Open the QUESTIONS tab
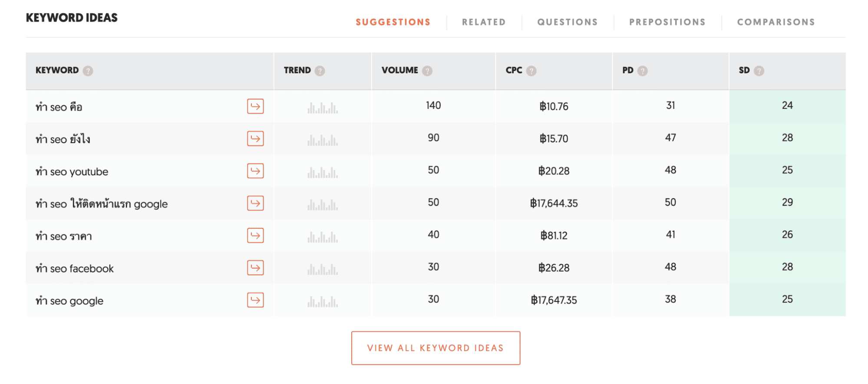This screenshot has height=384, width=868. coord(568,22)
